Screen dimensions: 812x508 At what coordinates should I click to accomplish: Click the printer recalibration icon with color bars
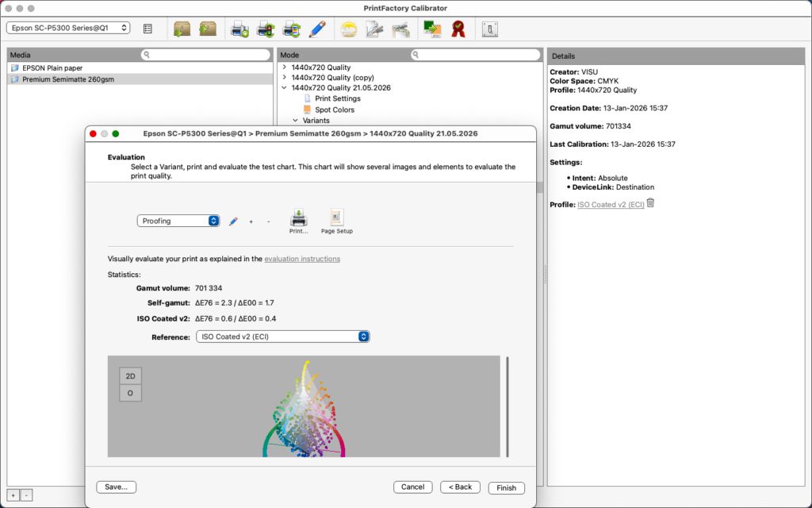pos(292,29)
